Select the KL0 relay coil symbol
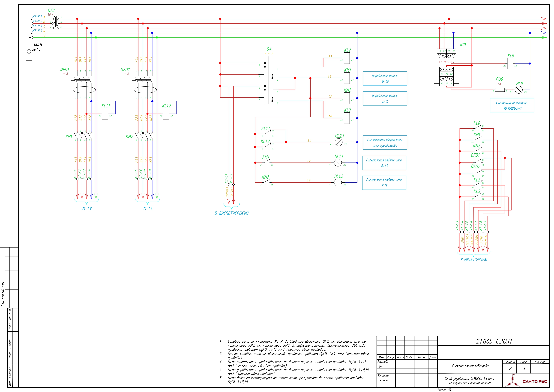This screenshot has height=392, width=554. coord(510,64)
